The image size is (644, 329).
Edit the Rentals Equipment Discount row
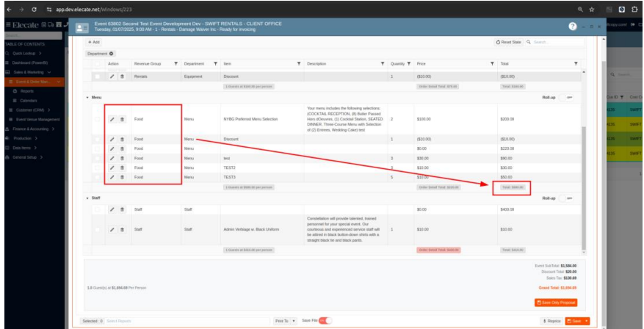[x=112, y=76]
